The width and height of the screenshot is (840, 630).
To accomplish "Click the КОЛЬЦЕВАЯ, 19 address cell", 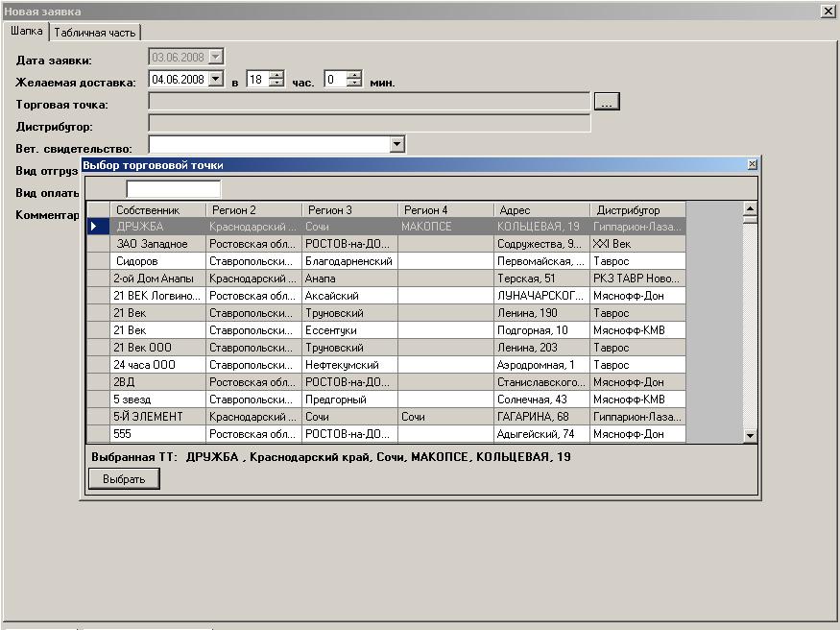I will [541, 227].
